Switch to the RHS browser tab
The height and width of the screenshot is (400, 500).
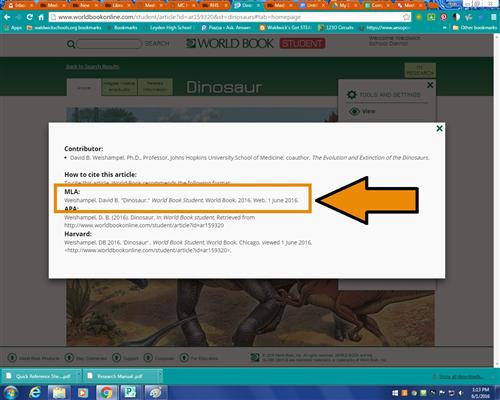pos(215,5)
